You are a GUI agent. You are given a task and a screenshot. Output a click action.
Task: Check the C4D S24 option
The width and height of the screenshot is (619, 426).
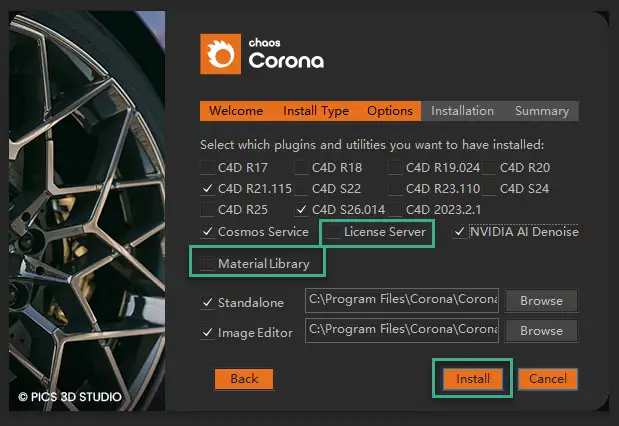tap(489, 188)
